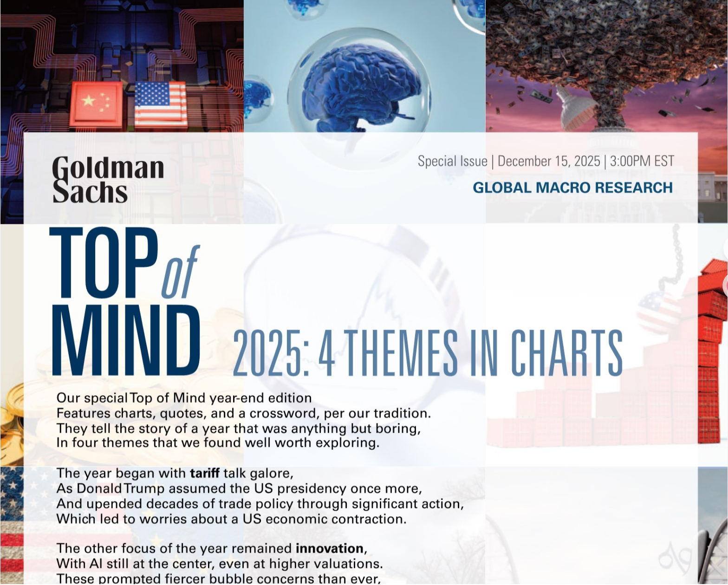The height and width of the screenshot is (585, 728).
Task: Click the Special Issue date line
Action: 546,161
